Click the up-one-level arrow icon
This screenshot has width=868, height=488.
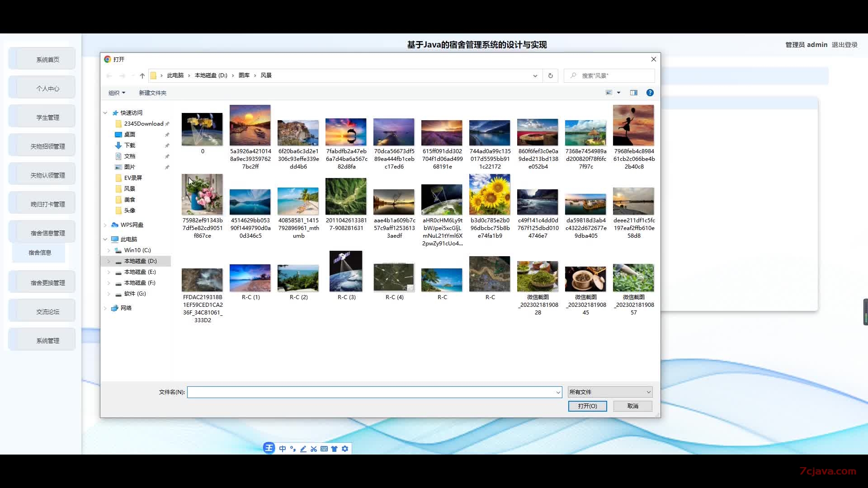[142, 75]
